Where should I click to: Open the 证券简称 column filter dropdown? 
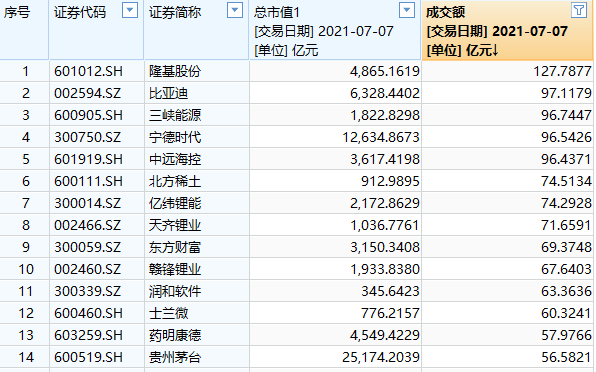(x=235, y=10)
